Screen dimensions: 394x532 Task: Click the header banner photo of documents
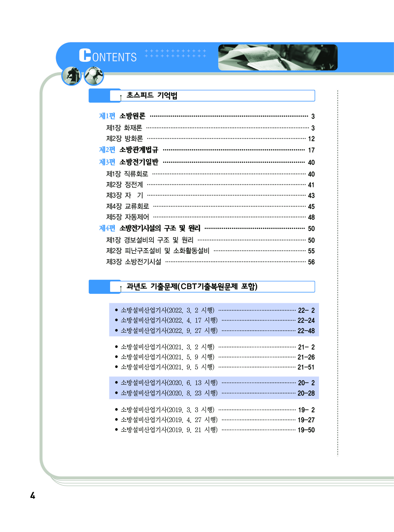click(x=278, y=57)
